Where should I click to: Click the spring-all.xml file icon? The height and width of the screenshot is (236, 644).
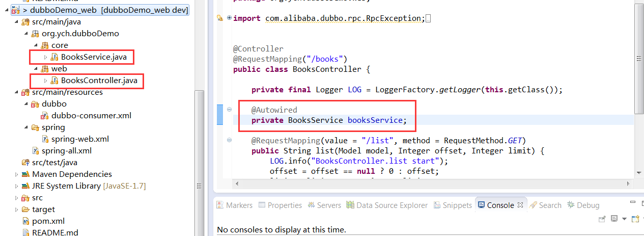click(x=35, y=151)
